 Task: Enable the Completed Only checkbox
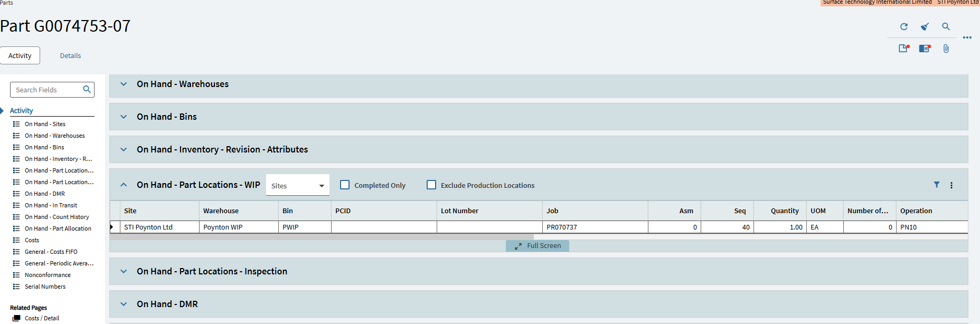click(345, 185)
